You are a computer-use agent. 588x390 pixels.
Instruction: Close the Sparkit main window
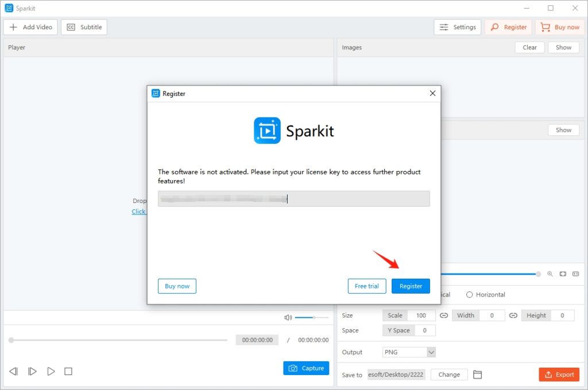(x=575, y=8)
